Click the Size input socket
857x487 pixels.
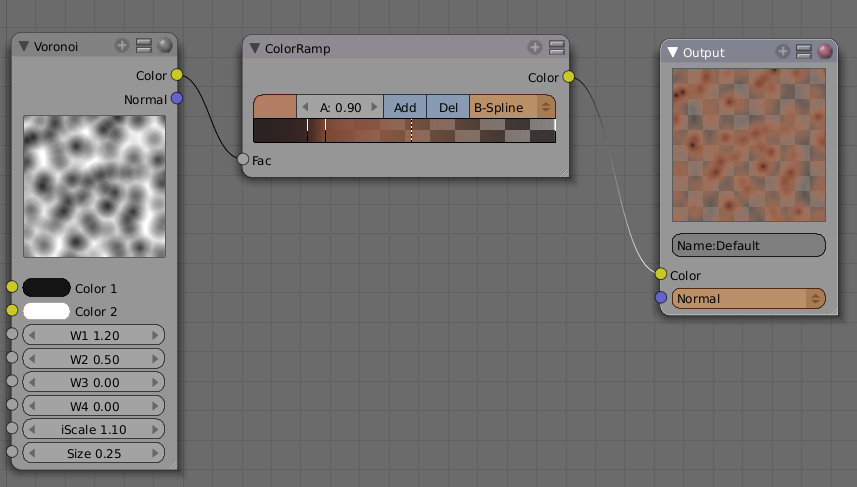(x=11, y=451)
